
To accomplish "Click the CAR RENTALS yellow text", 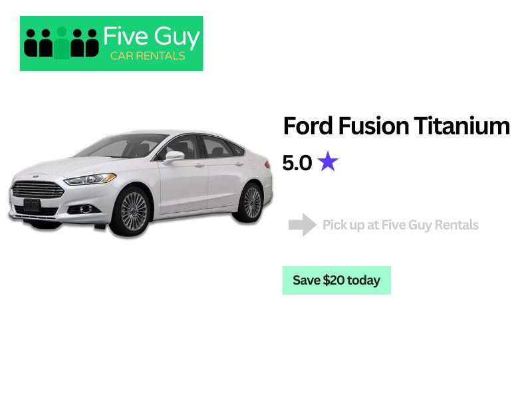I will click(148, 56).
